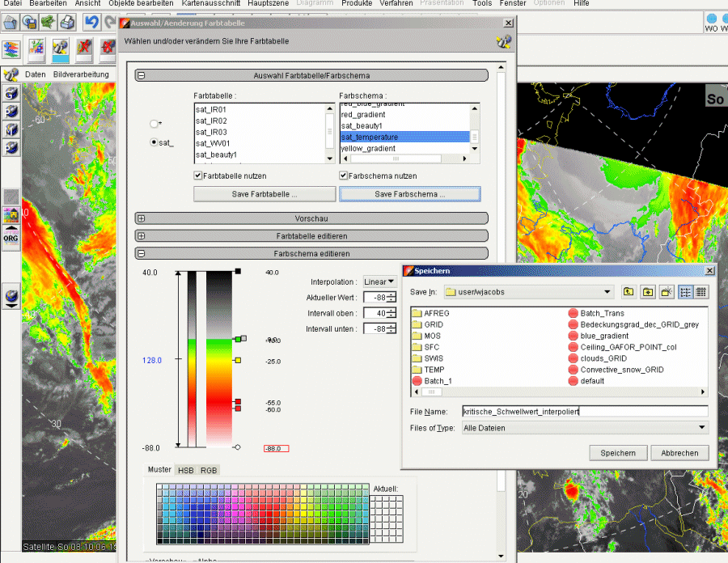Create new folder in Speichern dialog
Screen dimensions: 728x563
click(x=667, y=292)
